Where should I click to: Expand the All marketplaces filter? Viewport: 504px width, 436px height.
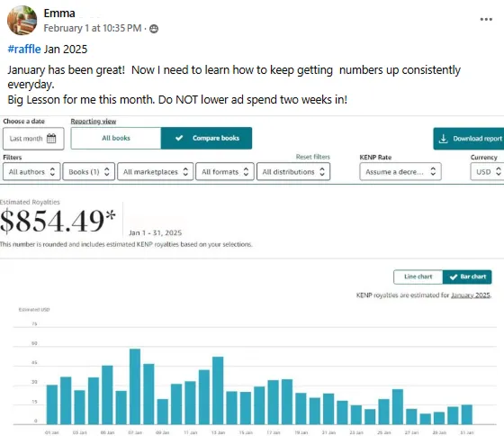(x=155, y=172)
